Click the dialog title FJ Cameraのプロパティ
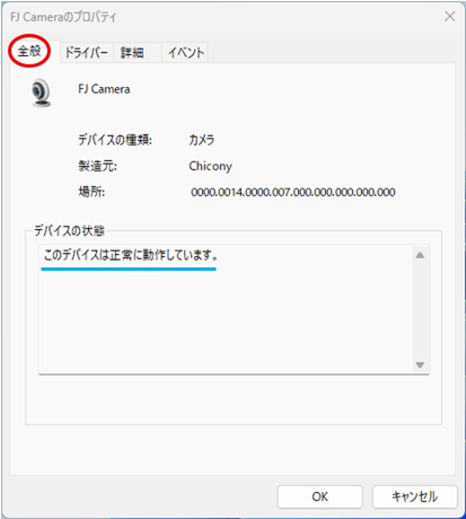This screenshot has width=466, height=519. (63, 17)
